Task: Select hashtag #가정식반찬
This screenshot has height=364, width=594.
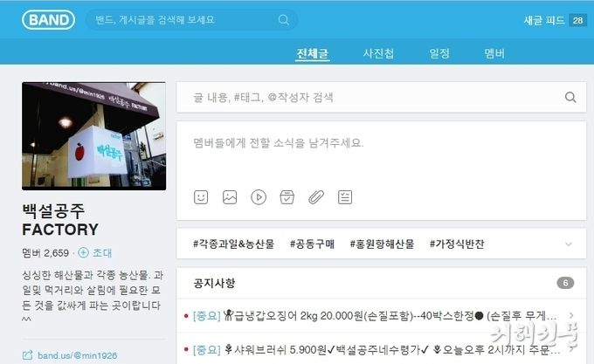Action: 457,244
